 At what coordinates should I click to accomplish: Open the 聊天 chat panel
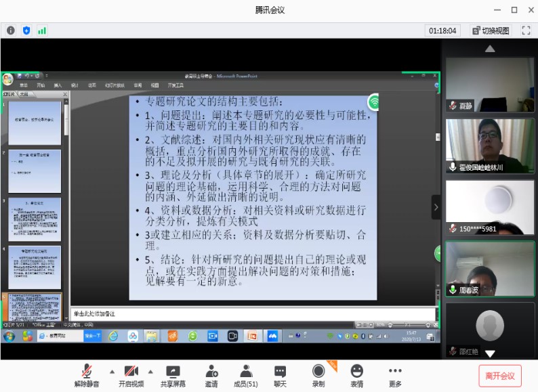(280, 376)
